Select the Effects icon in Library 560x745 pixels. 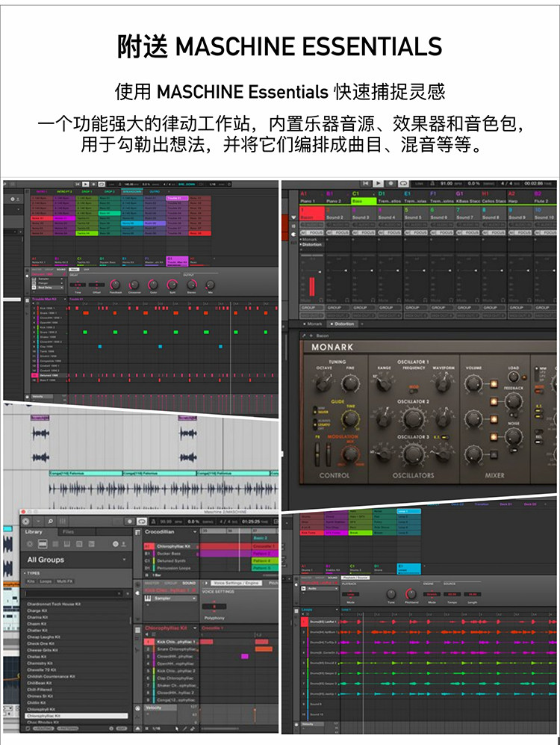click(x=79, y=544)
